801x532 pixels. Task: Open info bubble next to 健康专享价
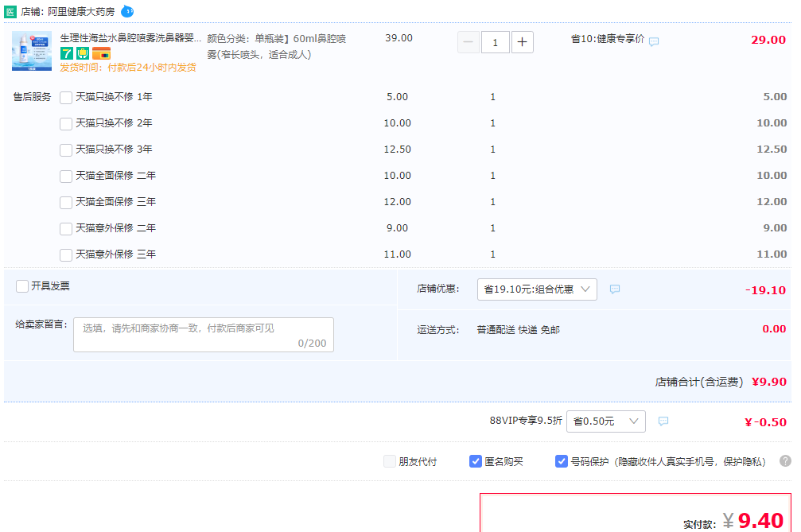pyautogui.click(x=653, y=42)
